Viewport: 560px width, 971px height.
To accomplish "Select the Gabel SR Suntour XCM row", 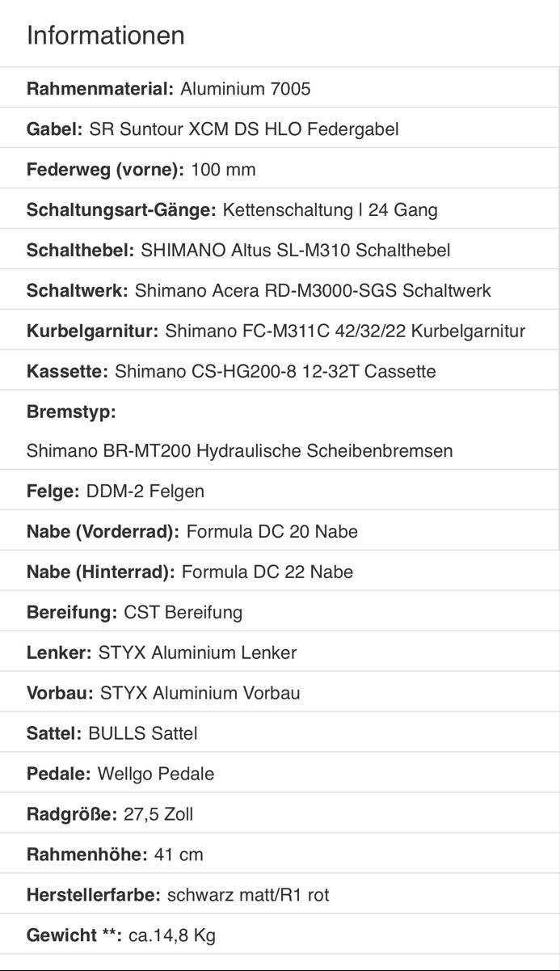I will 280,129.
